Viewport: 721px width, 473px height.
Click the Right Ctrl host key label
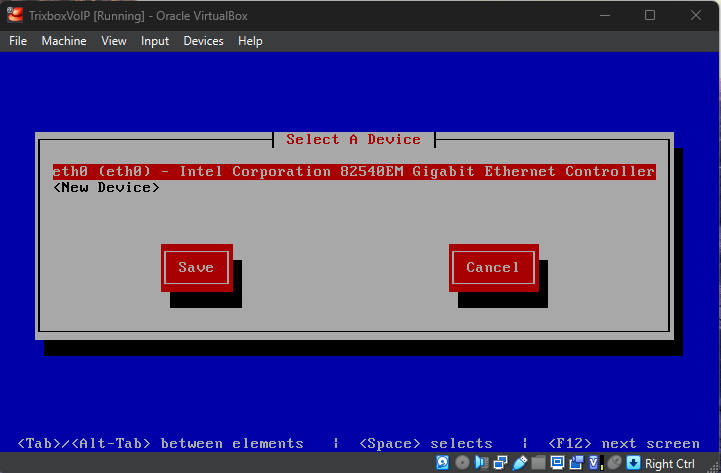coord(670,463)
